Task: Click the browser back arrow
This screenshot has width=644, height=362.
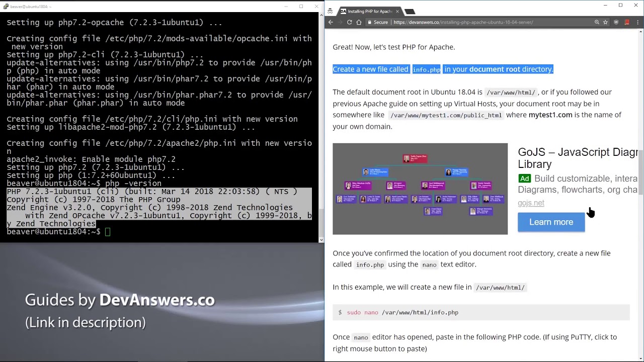Action: 331,22
